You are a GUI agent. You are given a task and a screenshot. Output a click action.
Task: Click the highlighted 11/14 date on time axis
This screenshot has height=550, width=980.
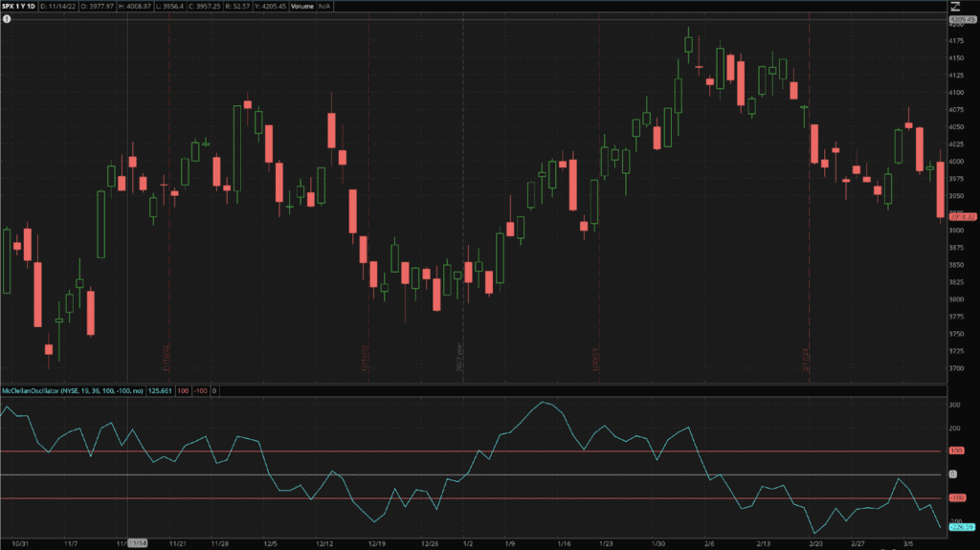pyautogui.click(x=138, y=543)
